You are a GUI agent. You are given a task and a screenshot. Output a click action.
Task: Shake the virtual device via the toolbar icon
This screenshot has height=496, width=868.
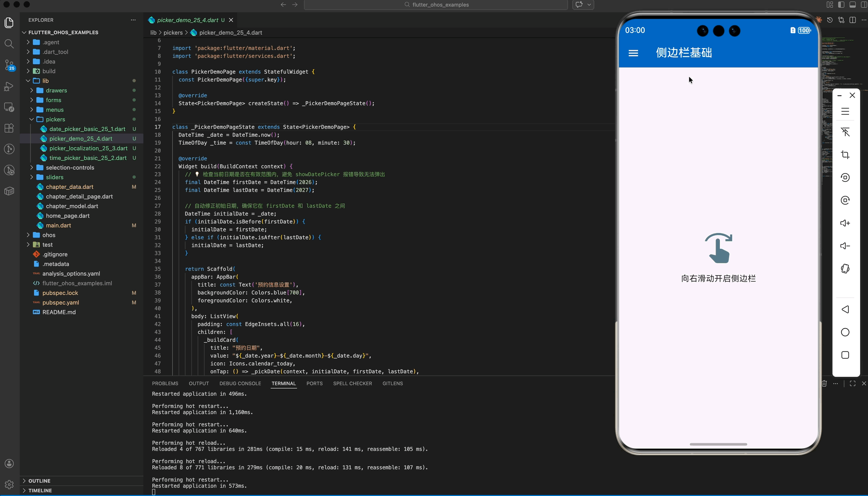845,269
